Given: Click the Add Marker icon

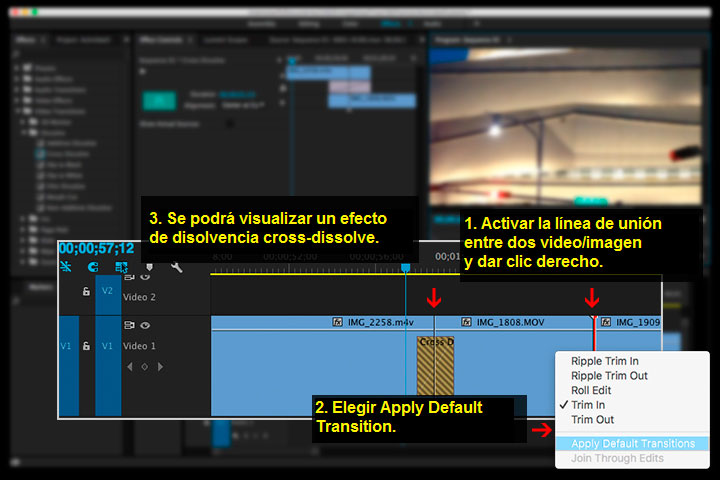Looking at the screenshot, I should point(149,267).
